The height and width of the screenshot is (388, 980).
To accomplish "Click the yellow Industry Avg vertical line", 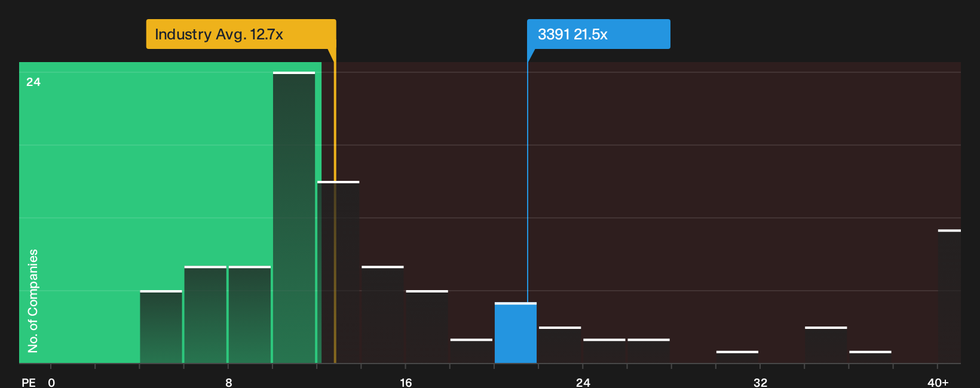I will point(335,206).
